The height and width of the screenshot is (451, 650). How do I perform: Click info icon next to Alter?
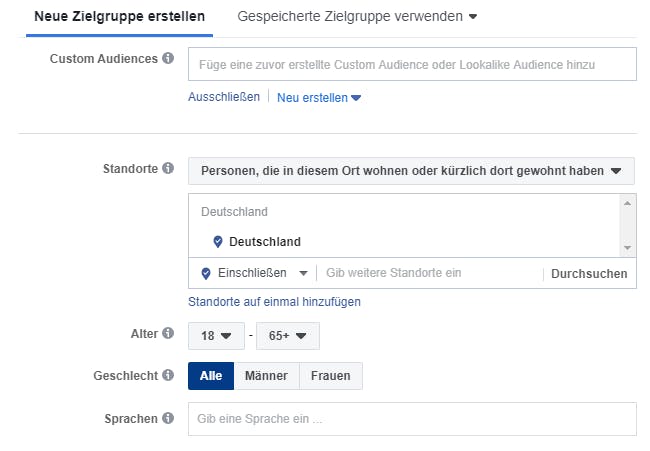168,334
